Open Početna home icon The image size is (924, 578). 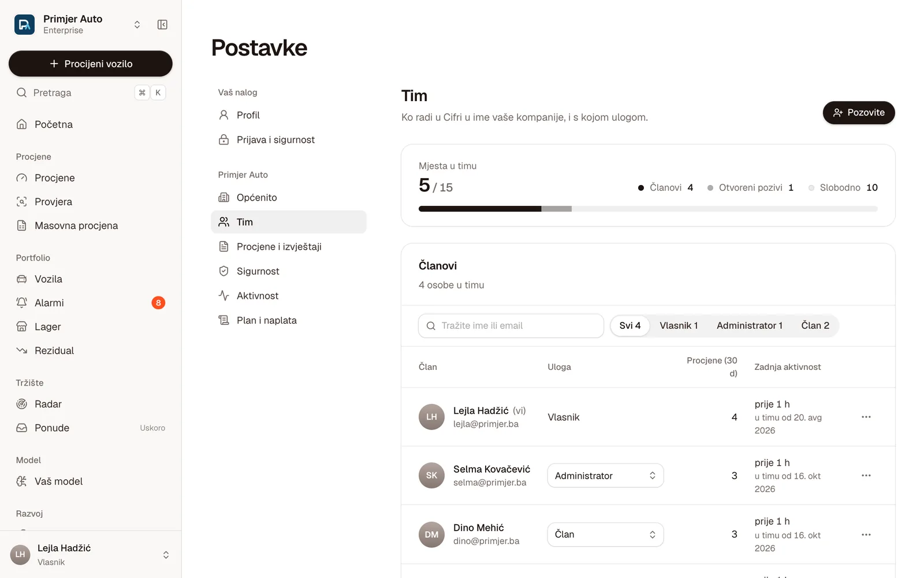click(x=22, y=124)
